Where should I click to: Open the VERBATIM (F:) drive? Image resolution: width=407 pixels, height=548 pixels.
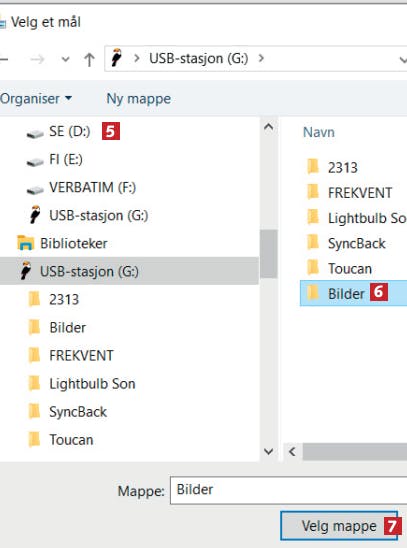(81, 188)
